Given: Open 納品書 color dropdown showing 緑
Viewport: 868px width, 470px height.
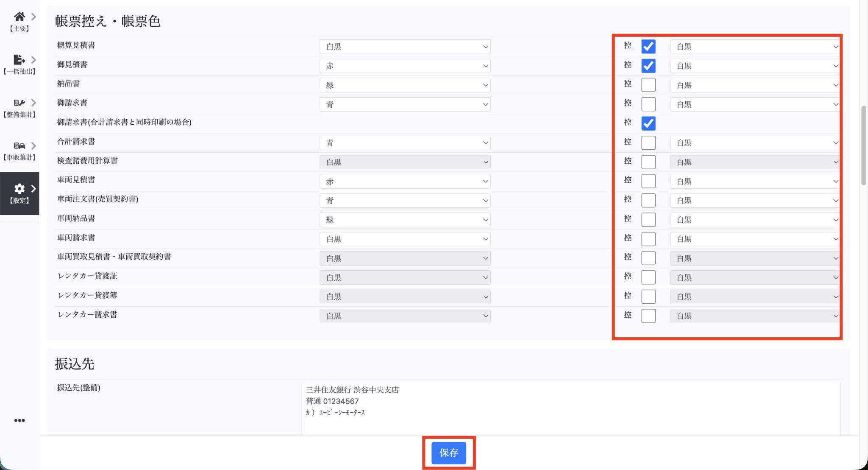Looking at the screenshot, I should [405, 85].
